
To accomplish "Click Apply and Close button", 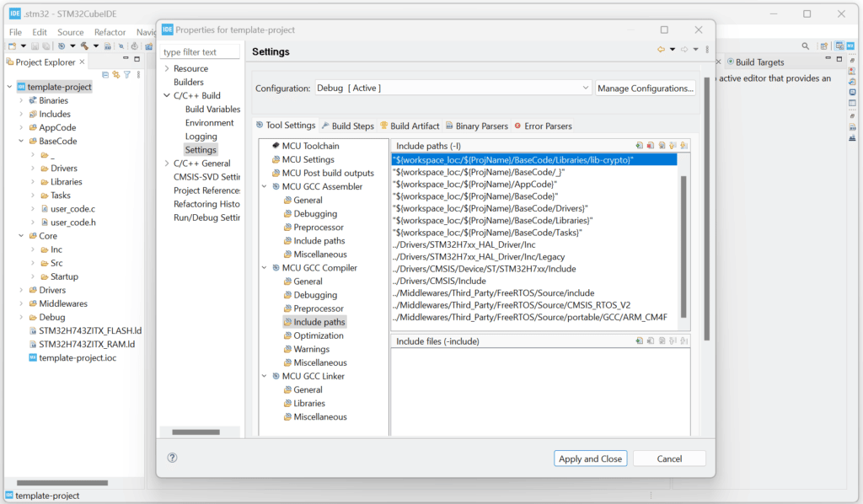I will click(x=590, y=458).
